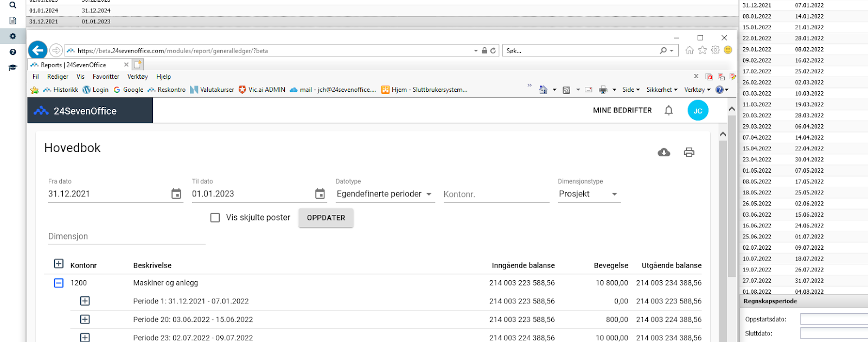Click the Sluttdato input in Regnskapsperiode panel
This screenshot has width=868, height=342.
(834, 333)
